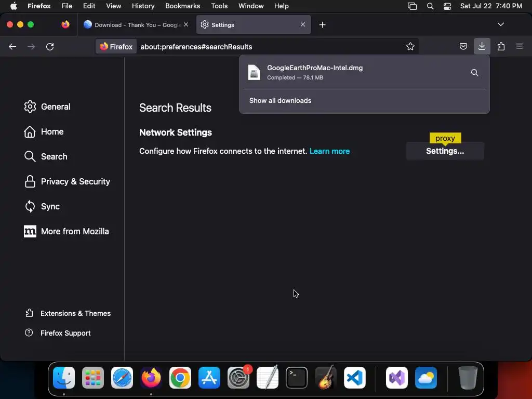List all tabs with chevron dropdown
This screenshot has height=399, width=532.
pos(500,24)
